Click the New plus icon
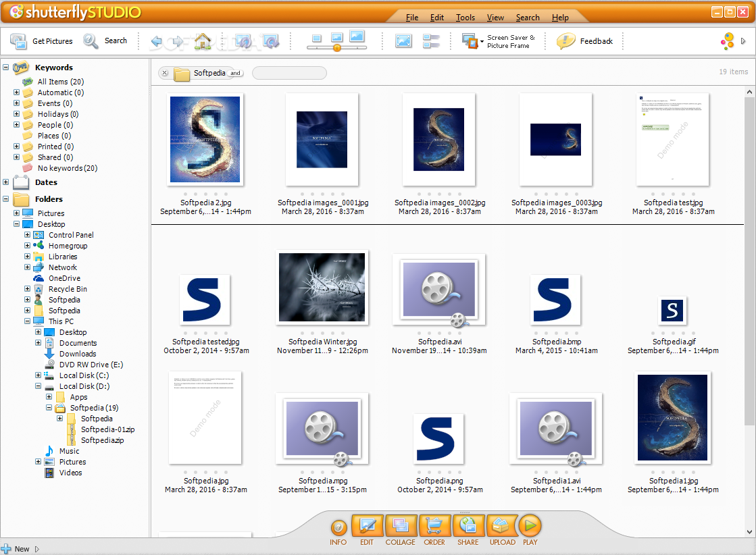This screenshot has height=555, width=756. [x=6, y=549]
